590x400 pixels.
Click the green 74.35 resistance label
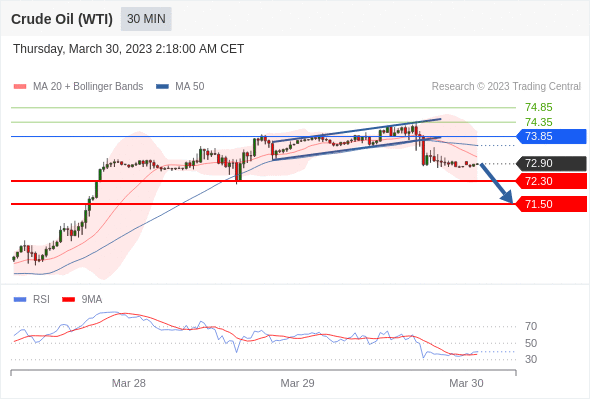pyautogui.click(x=539, y=122)
